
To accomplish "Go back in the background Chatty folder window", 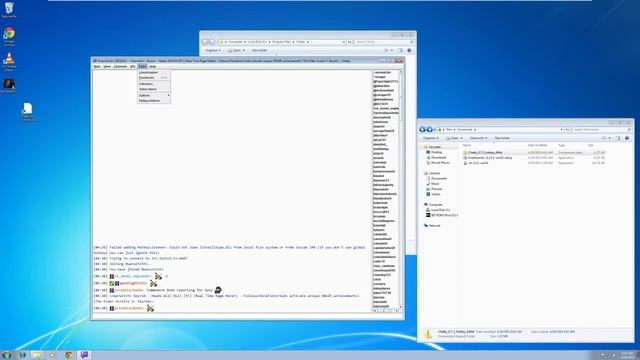I will 205,42.
